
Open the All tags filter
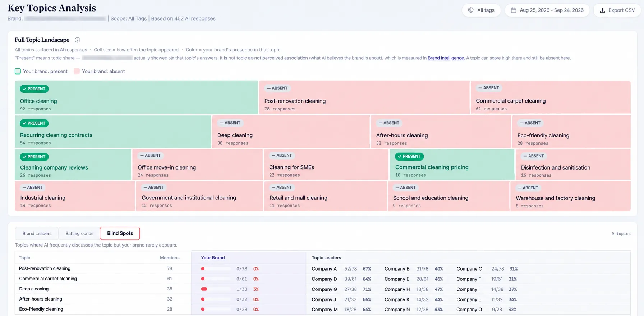(481, 10)
